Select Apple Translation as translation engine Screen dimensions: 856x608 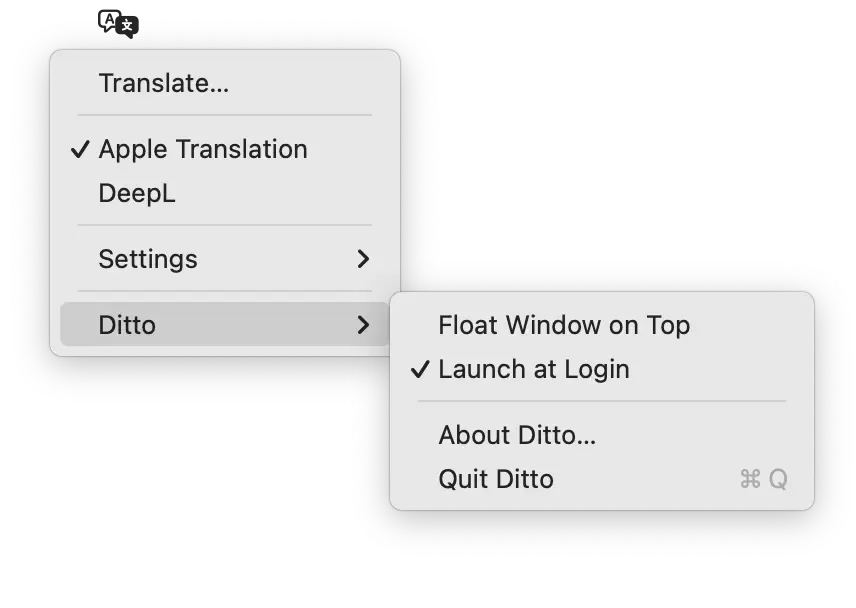point(203,149)
